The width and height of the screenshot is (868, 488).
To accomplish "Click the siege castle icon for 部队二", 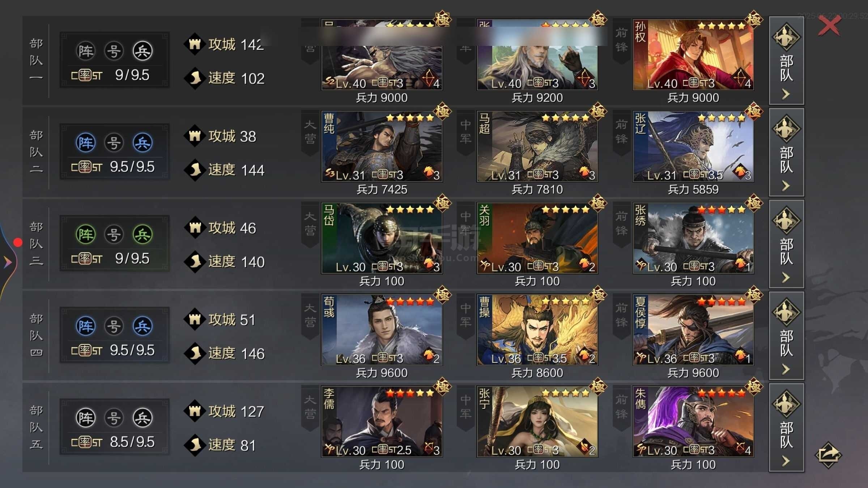I will (x=195, y=136).
